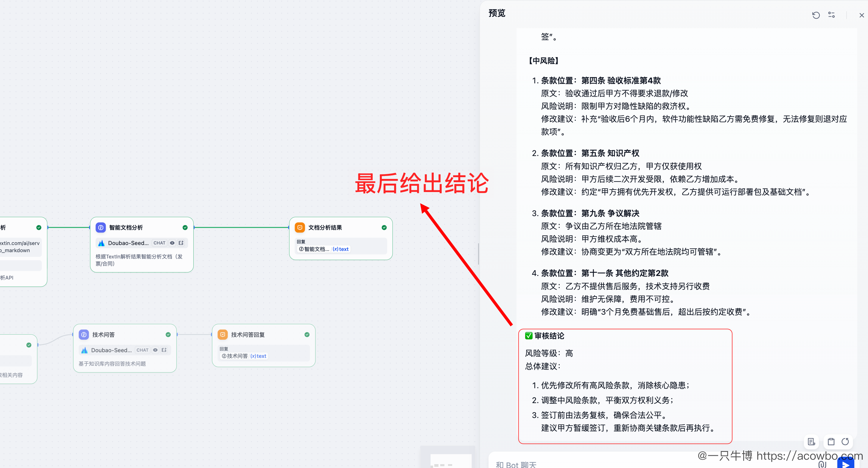This screenshot has width=868, height=468.
Task: Click the 智能文档分析 node LLM icon
Action: click(x=100, y=228)
